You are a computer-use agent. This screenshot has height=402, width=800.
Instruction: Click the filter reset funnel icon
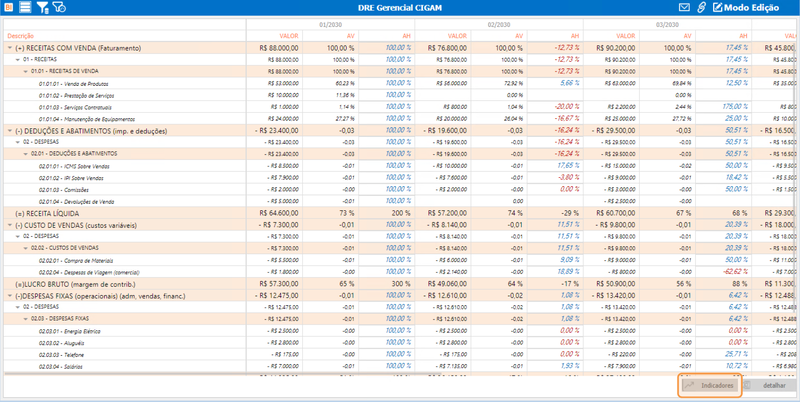tap(59, 7)
